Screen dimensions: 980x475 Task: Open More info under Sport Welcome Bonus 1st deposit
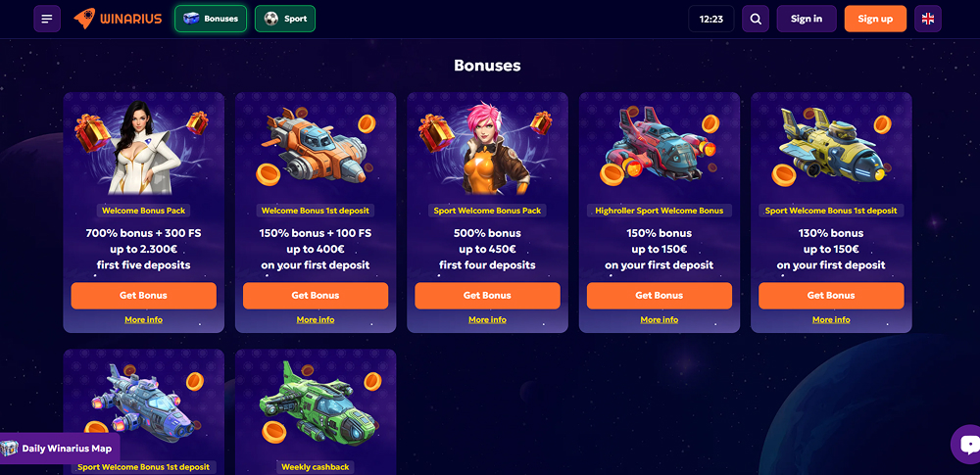click(x=831, y=319)
